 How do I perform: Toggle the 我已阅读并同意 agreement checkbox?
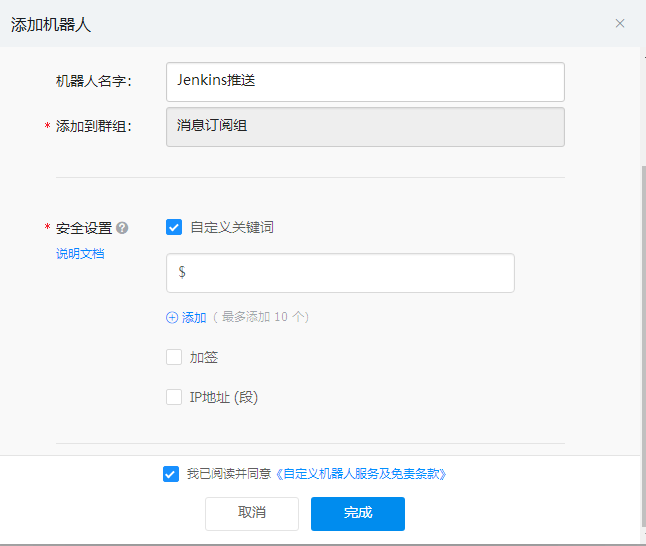tap(171, 474)
